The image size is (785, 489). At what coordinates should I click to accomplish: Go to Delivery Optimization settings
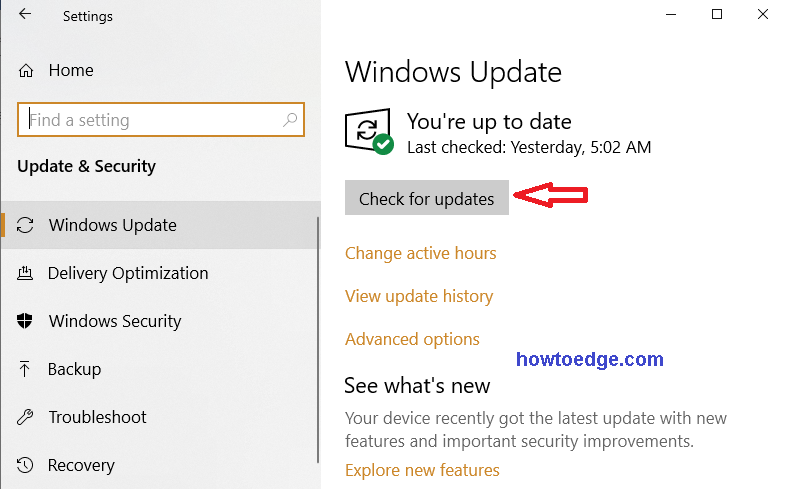[x=128, y=273]
